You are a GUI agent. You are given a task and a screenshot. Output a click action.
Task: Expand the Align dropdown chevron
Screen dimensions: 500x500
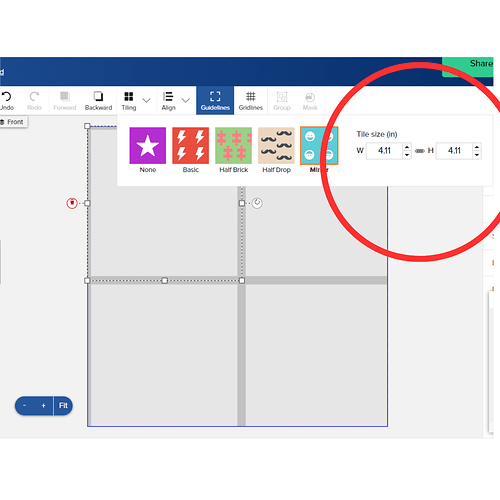[186, 100]
